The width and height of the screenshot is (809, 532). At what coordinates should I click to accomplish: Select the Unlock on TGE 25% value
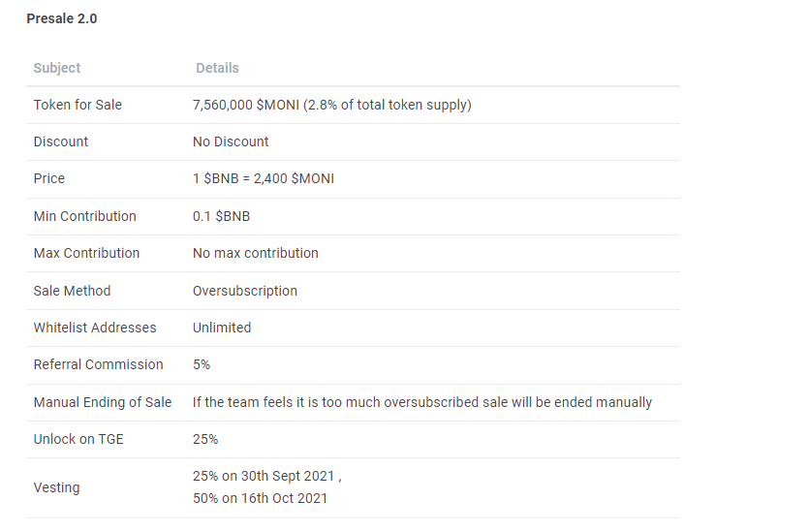[x=205, y=440]
